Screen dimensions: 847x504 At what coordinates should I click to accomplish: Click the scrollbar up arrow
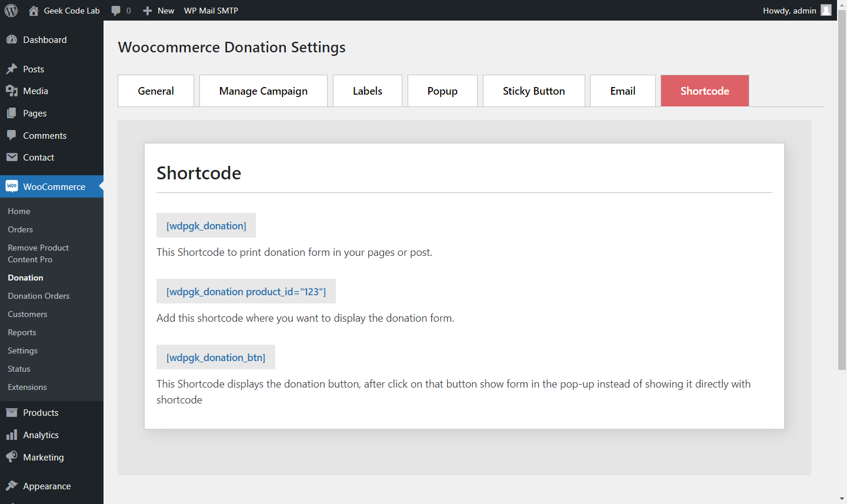coord(842,4)
